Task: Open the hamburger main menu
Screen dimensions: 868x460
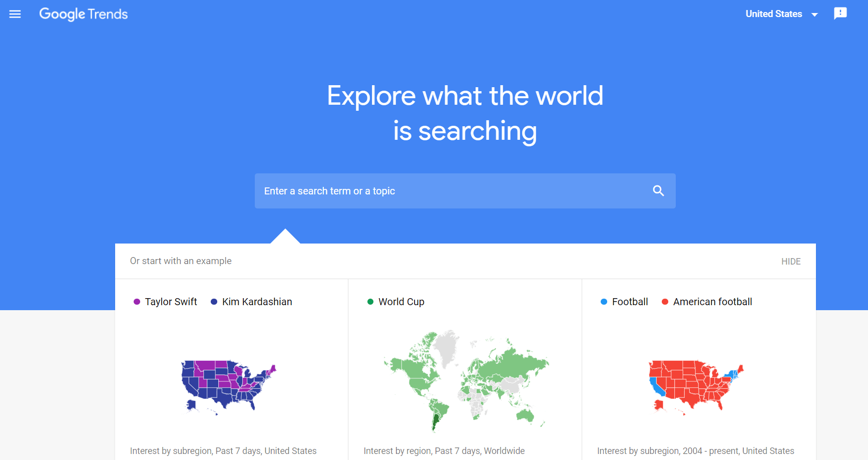Action: (x=15, y=14)
